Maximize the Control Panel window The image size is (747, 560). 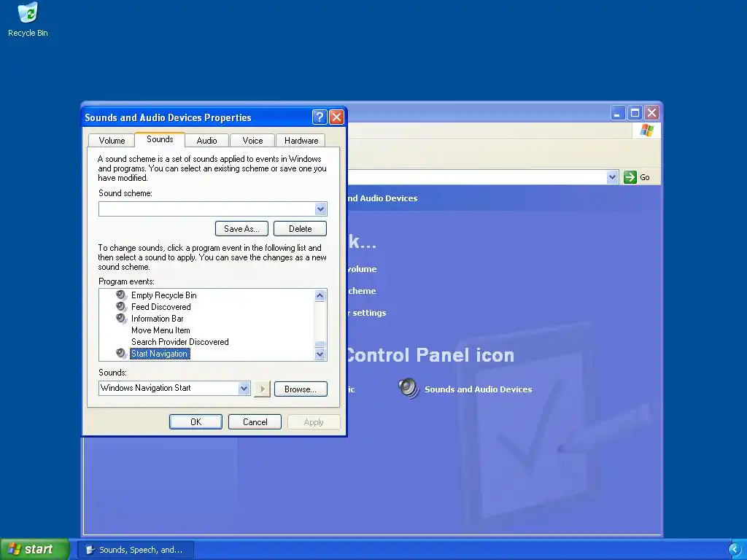pyautogui.click(x=635, y=113)
